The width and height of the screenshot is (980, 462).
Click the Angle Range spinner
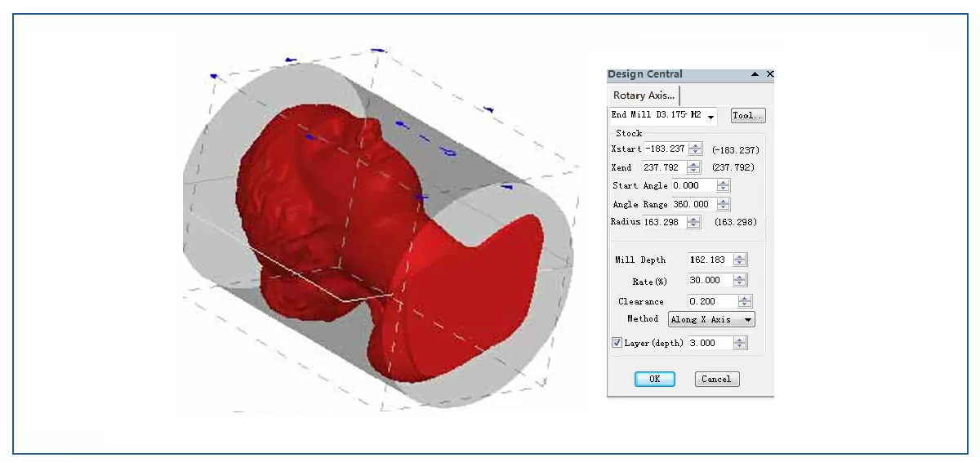tap(723, 205)
